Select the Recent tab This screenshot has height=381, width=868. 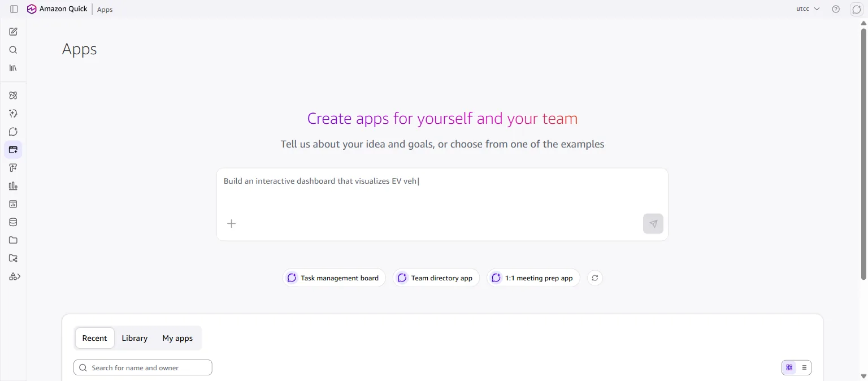(x=94, y=338)
